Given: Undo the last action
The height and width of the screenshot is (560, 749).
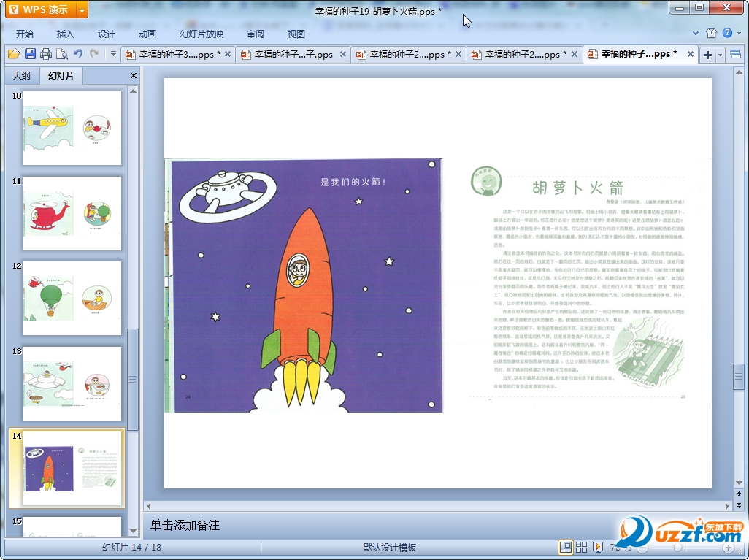Looking at the screenshot, I should pyautogui.click(x=78, y=54).
